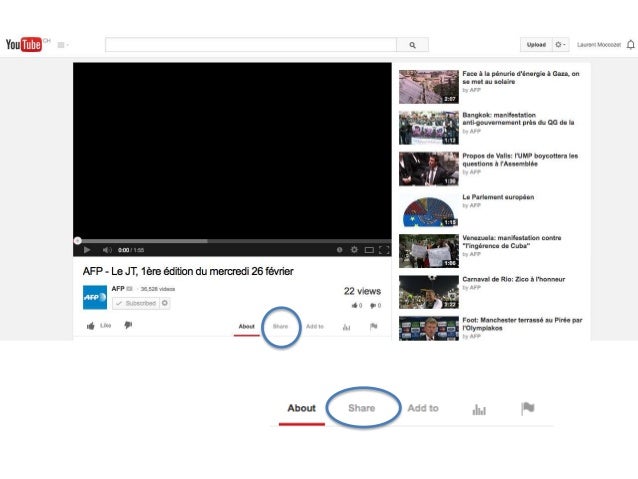Click the Upload button
638x479 pixels.
[536, 45]
